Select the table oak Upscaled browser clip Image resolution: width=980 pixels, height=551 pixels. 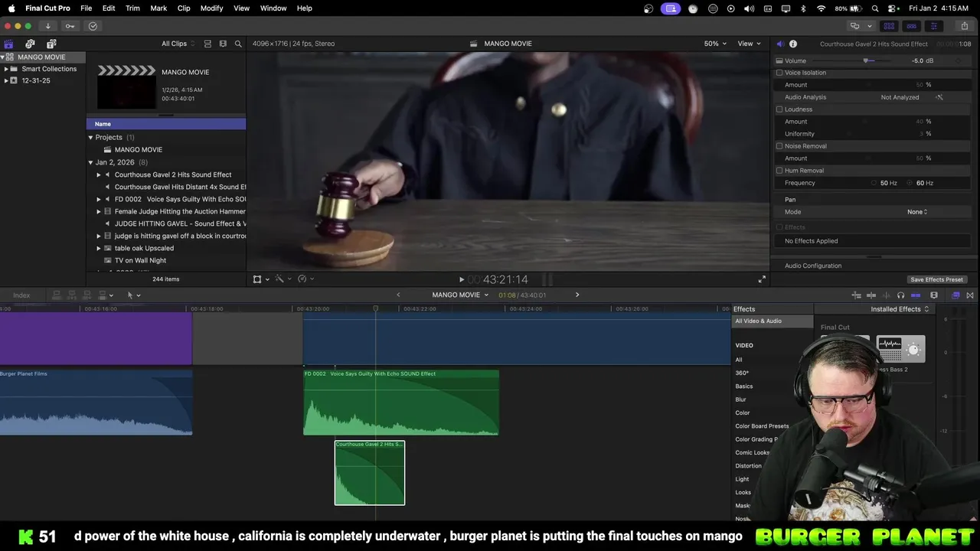pyautogui.click(x=144, y=248)
